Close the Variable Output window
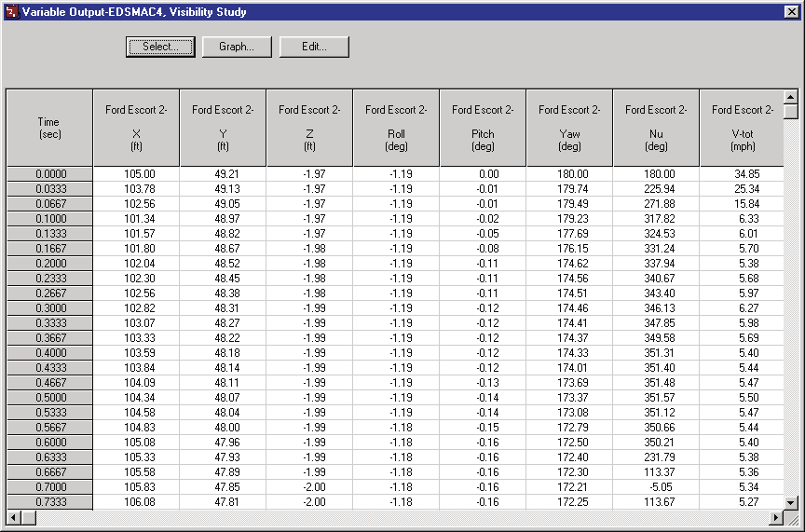Screen dimensions: 805x532 (791, 11)
